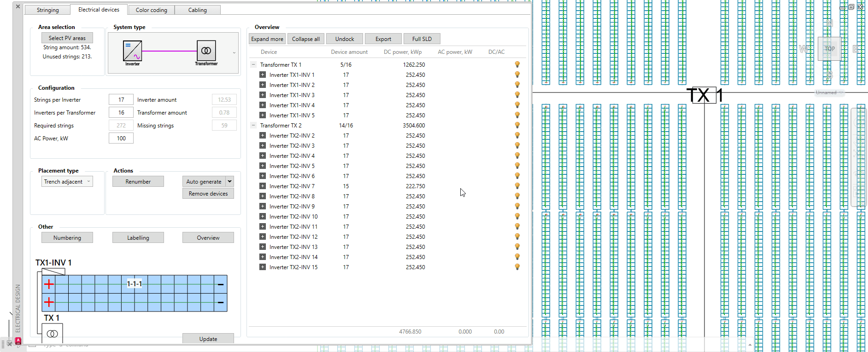
Task: Click the lightbulb icon for Inverter TX2-INV 7
Action: coord(517,186)
